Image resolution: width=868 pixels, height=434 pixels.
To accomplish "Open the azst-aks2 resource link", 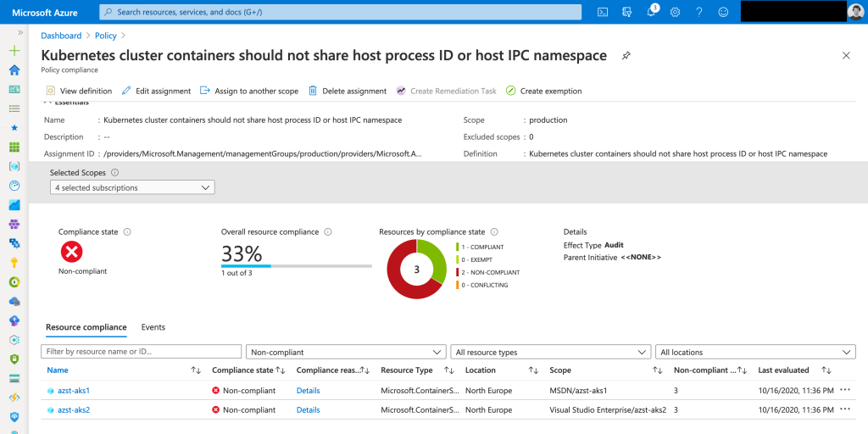I will click(74, 409).
